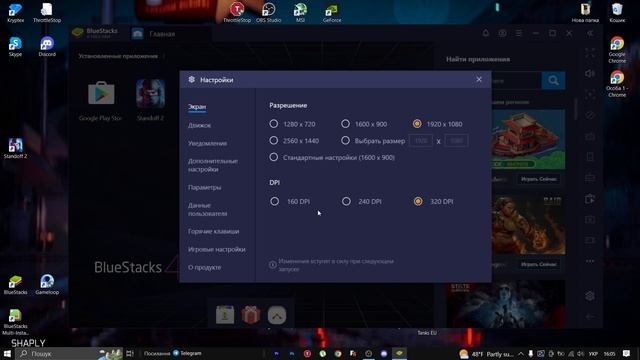This screenshot has width=640, height=360.
Task: Click second Играть Сейчас button under Raid
Action: [539, 264]
